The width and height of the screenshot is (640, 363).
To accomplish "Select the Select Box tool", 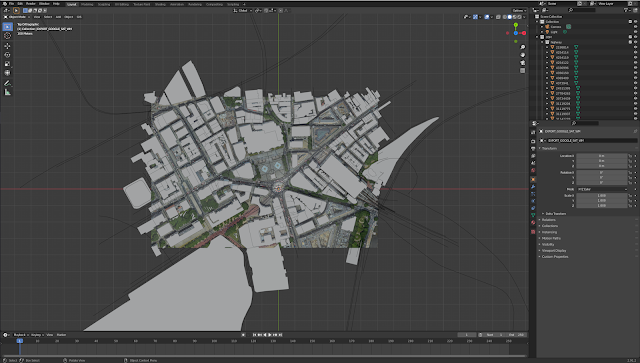I will (7, 27).
